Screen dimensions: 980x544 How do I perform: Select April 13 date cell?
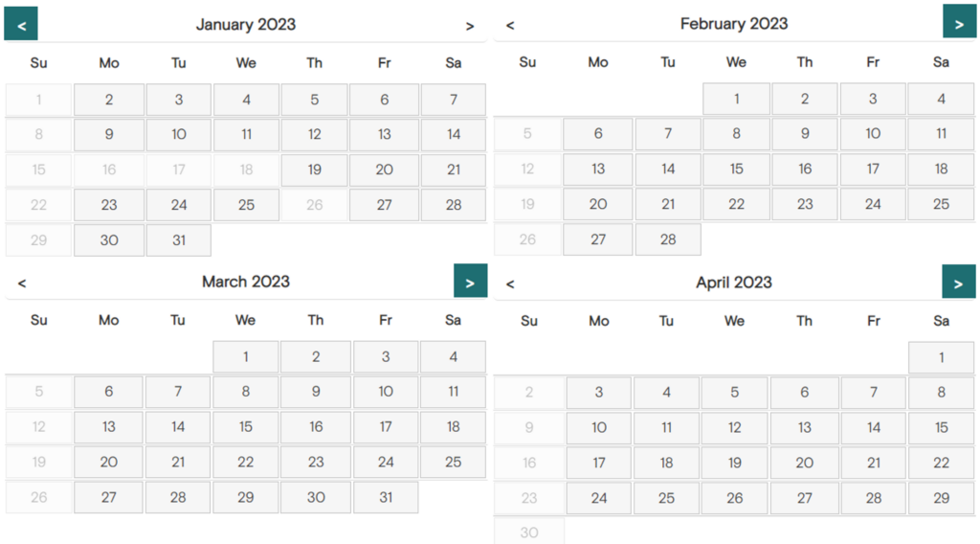[x=804, y=428]
